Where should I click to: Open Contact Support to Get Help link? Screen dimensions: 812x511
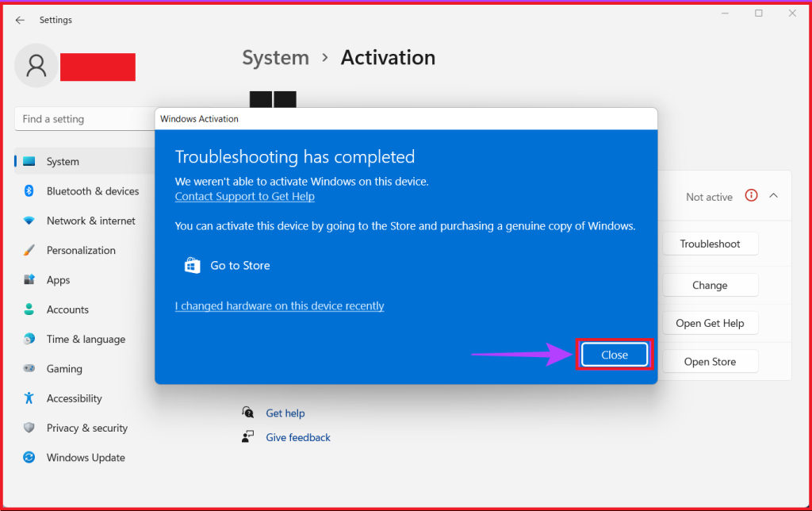pyautogui.click(x=244, y=196)
